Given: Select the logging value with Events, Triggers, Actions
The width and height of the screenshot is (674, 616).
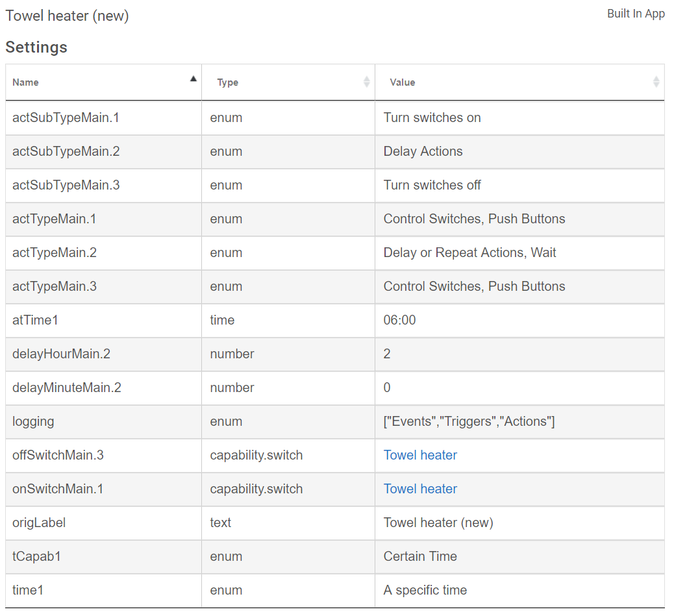Looking at the screenshot, I should click(469, 421).
